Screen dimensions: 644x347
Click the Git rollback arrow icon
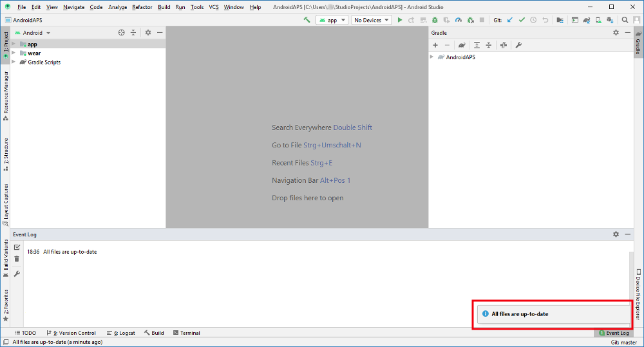pos(545,20)
